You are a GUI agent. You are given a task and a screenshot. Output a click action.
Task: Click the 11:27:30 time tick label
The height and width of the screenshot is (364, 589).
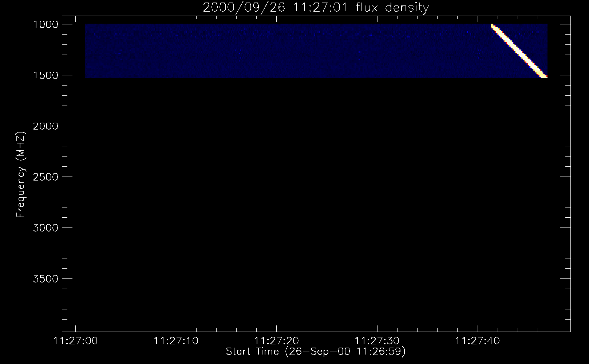pyautogui.click(x=377, y=341)
